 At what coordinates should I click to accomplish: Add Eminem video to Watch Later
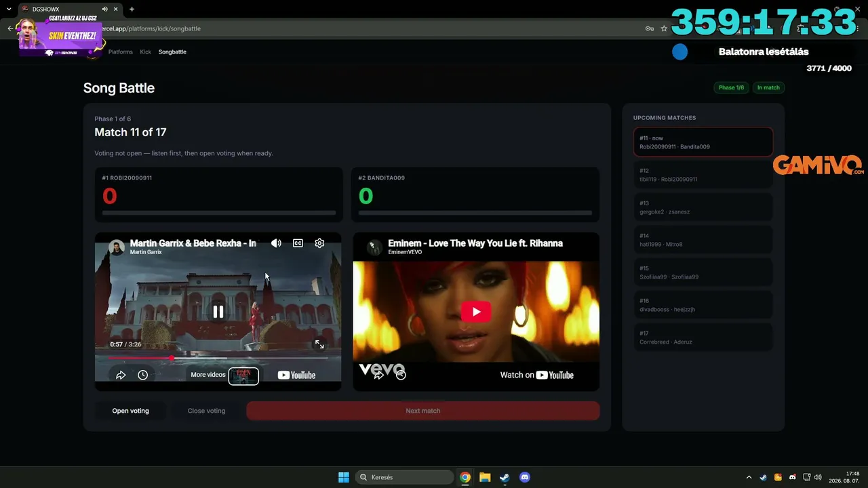401,375
